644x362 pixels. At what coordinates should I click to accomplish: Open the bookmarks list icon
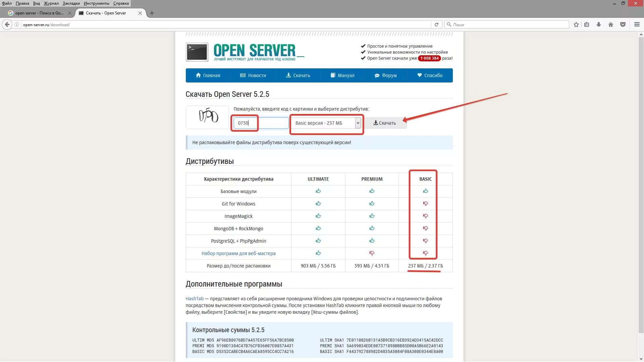coord(587,24)
